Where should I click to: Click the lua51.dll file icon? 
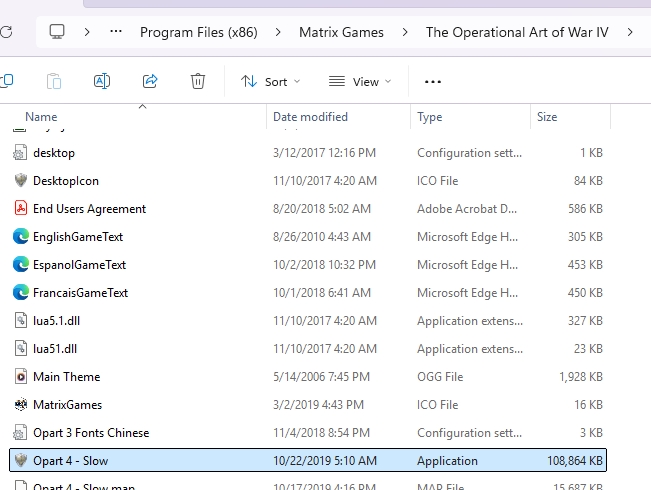click(x=21, y=348)
